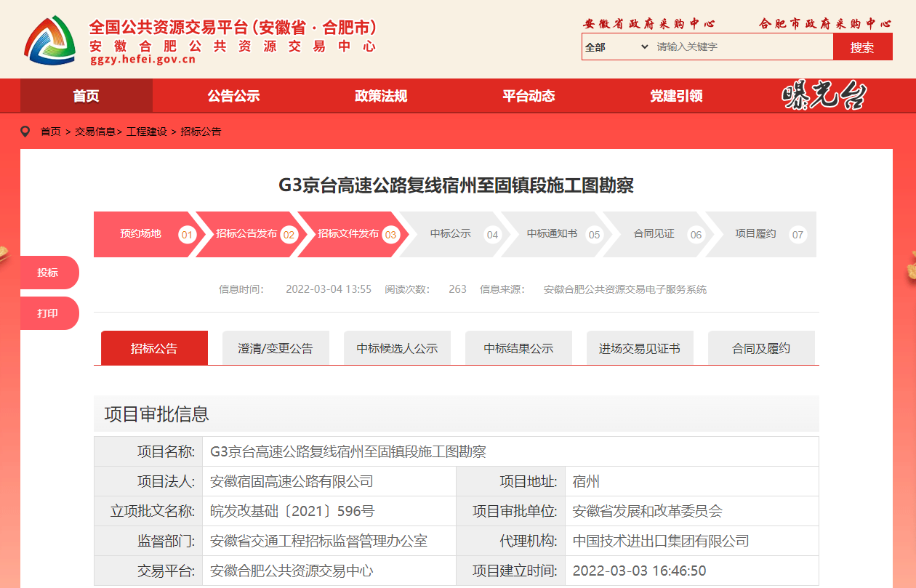Click the 曝光台 calligraphy banner icon
The height and width of the screenshot is (588, 916).
[x=824, y=96]
